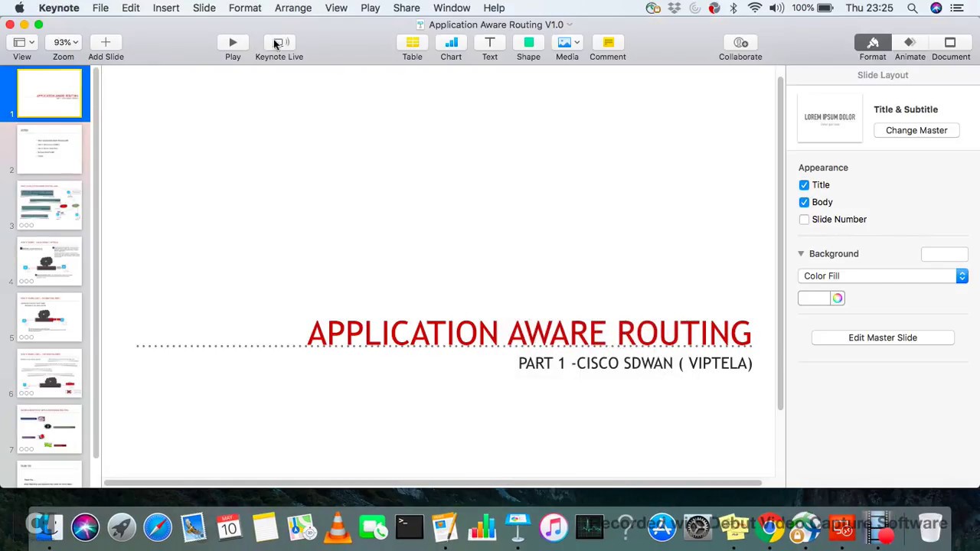Open Terminal from the Dock
980x551 pixels.
click(410, 527)
